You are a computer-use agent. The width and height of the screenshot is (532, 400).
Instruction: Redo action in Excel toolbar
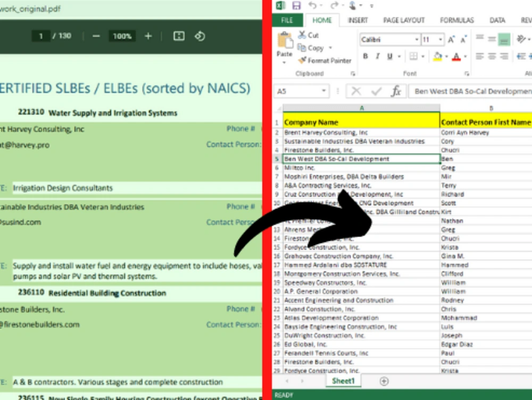[x=334, y=5]
